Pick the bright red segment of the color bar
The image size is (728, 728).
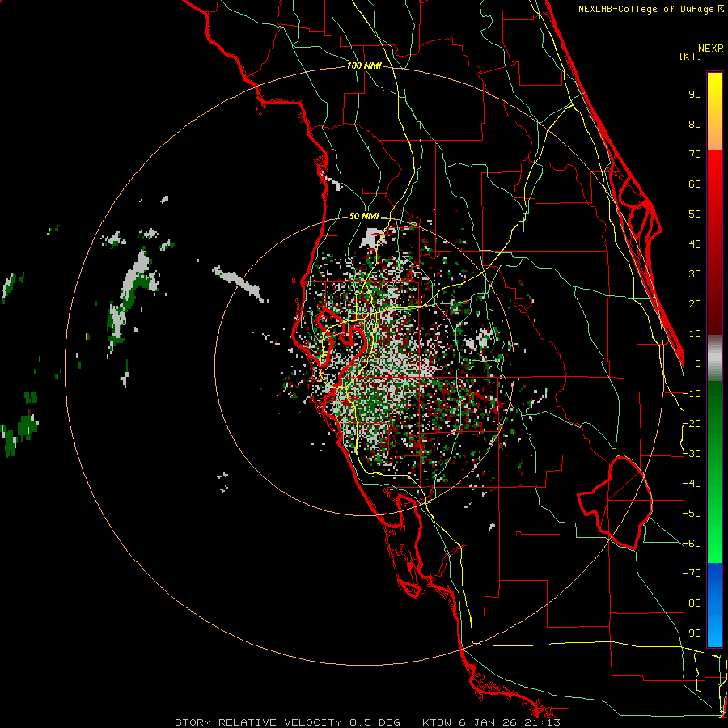714,243
